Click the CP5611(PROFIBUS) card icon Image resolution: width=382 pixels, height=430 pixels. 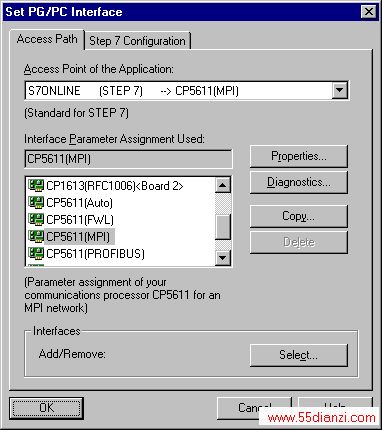[x=36, y=253]
